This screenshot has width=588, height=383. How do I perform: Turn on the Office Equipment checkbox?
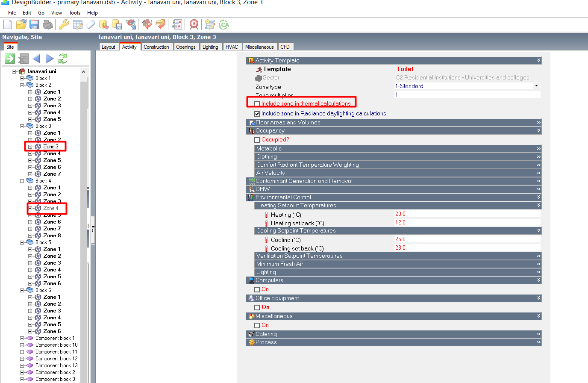pos(257,307)
